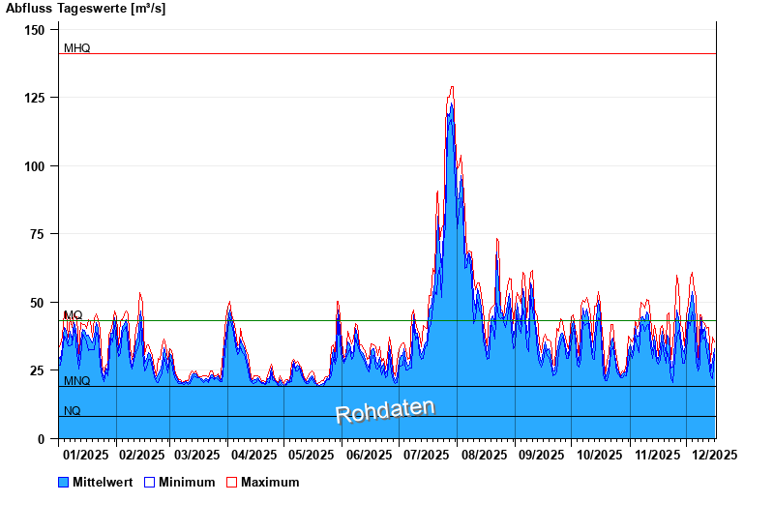This screenshot has width=774, height=532.
Task: Click the 75 y-axis value
Action: pos(39,234)
